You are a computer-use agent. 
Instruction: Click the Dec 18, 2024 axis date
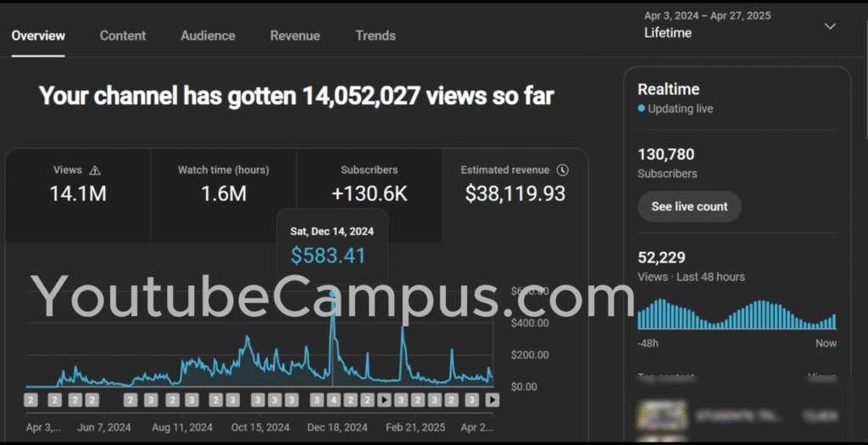pyautogui.click(x=337, y=427)
